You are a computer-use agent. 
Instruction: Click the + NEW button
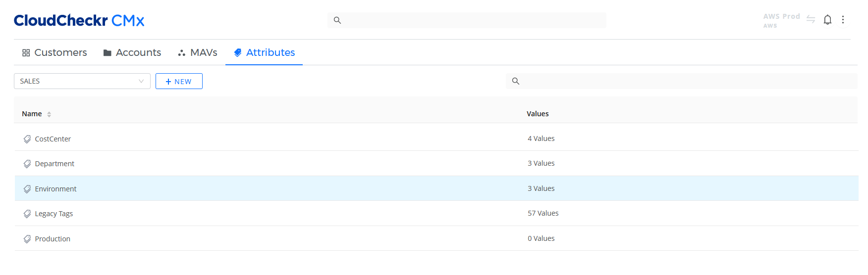tap(179, 81)
